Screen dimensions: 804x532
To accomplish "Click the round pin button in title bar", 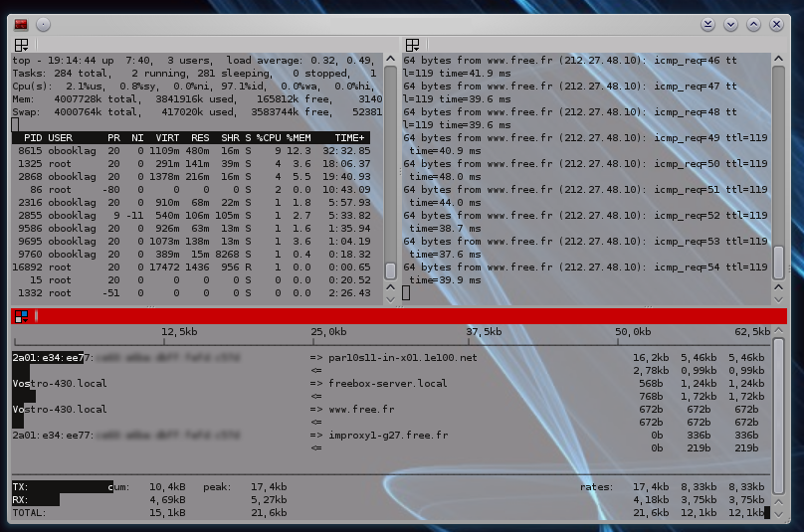I will [44, 23].
